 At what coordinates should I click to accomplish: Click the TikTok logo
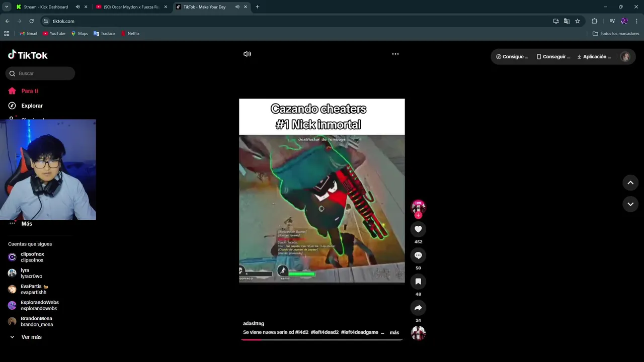(28, 55)
